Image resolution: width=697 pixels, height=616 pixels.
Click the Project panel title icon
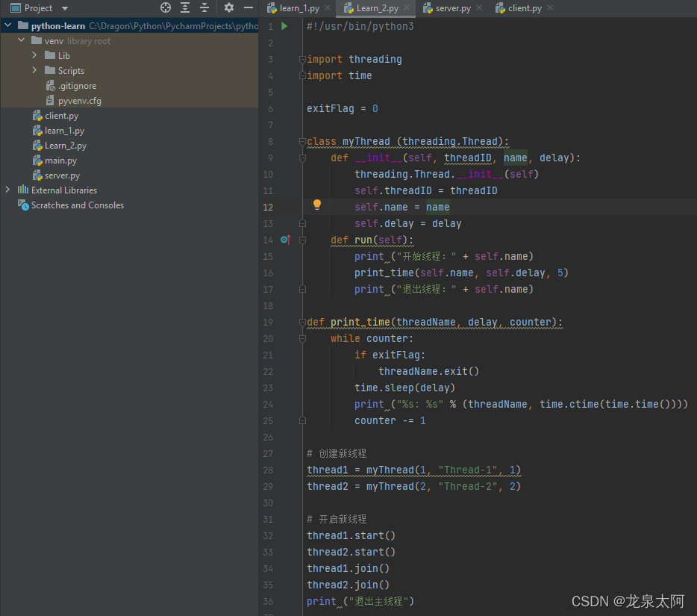[16, 8]
